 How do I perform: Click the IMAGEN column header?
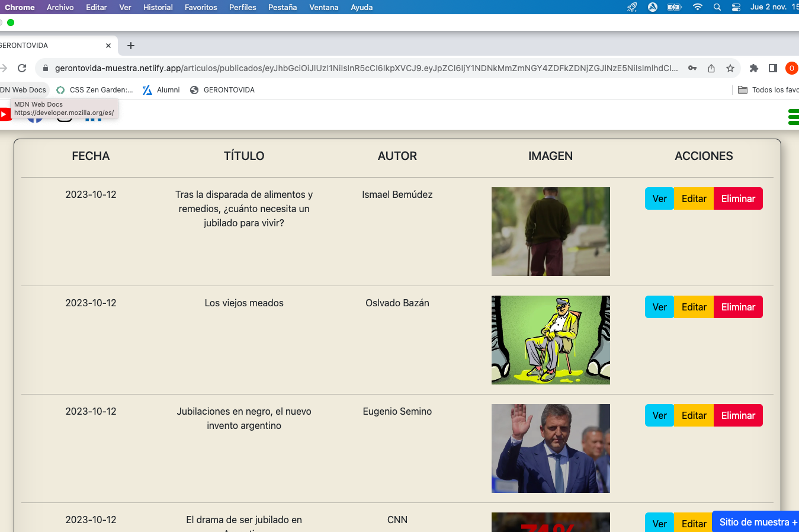point(551,156)
